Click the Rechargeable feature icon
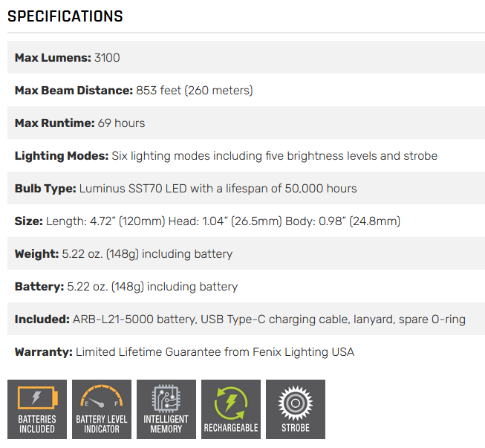 tap(231, 409)
